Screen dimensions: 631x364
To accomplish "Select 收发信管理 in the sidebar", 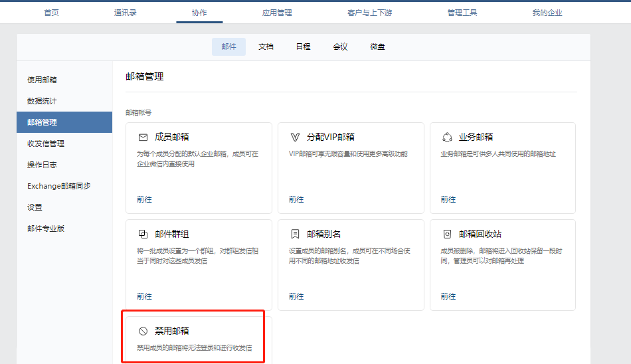I will (46, 143).
